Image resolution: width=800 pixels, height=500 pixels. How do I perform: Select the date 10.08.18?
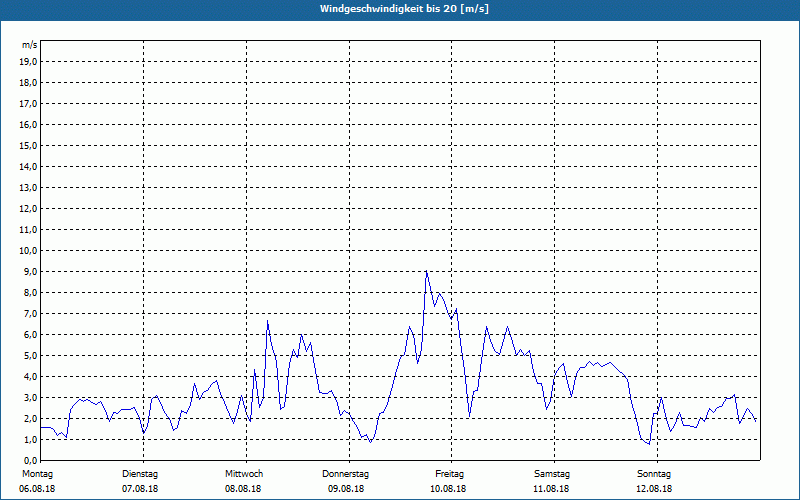click(448, 489)
